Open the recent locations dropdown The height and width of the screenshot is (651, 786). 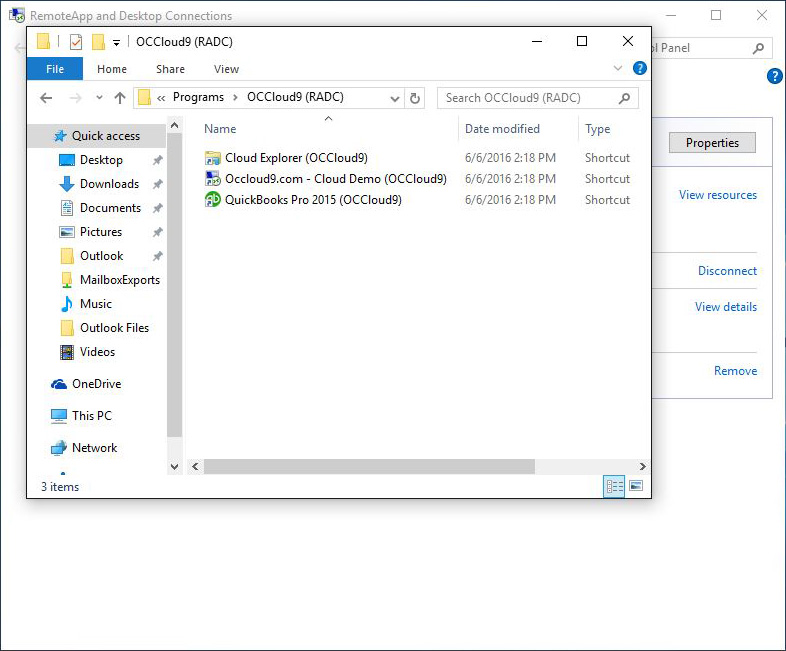coord(99,98)
